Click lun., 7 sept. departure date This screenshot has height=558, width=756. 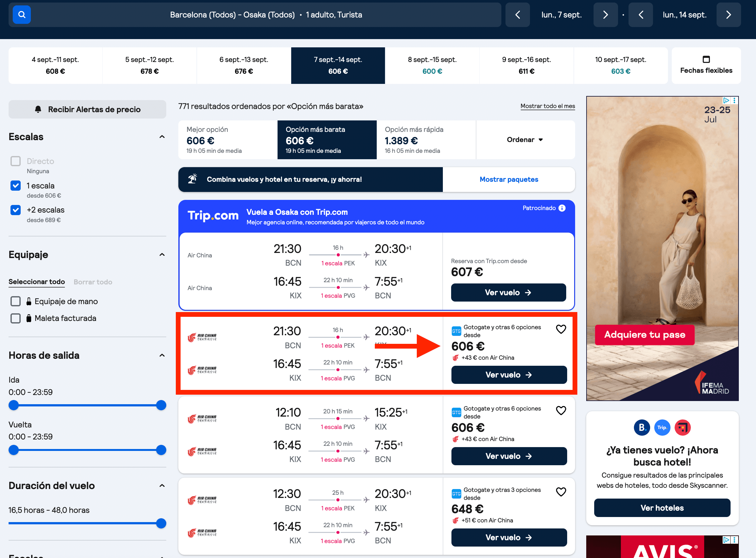point(561,15)
